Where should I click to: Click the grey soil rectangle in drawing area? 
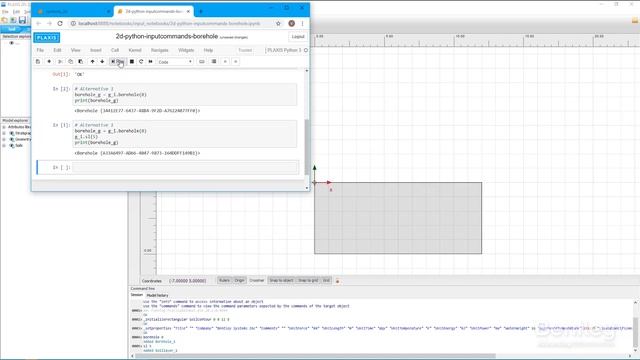click(398, 218)
